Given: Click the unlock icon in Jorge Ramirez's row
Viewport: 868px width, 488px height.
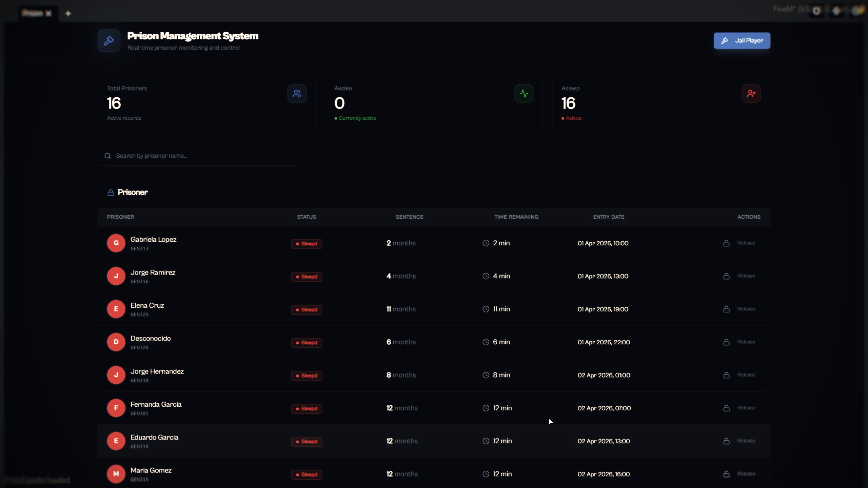Looking at the screenshot, I should pos(726,276).
